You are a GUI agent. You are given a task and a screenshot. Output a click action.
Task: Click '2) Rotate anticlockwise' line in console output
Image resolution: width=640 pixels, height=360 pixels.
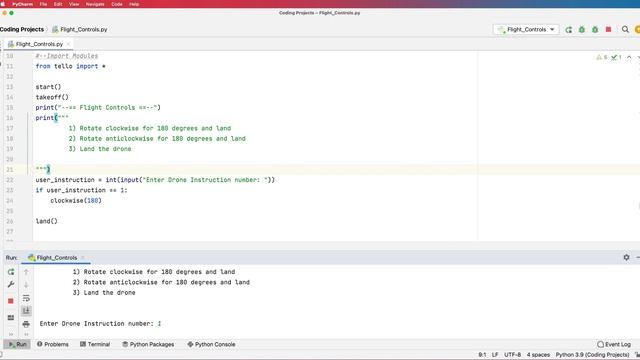pos(161,282)
